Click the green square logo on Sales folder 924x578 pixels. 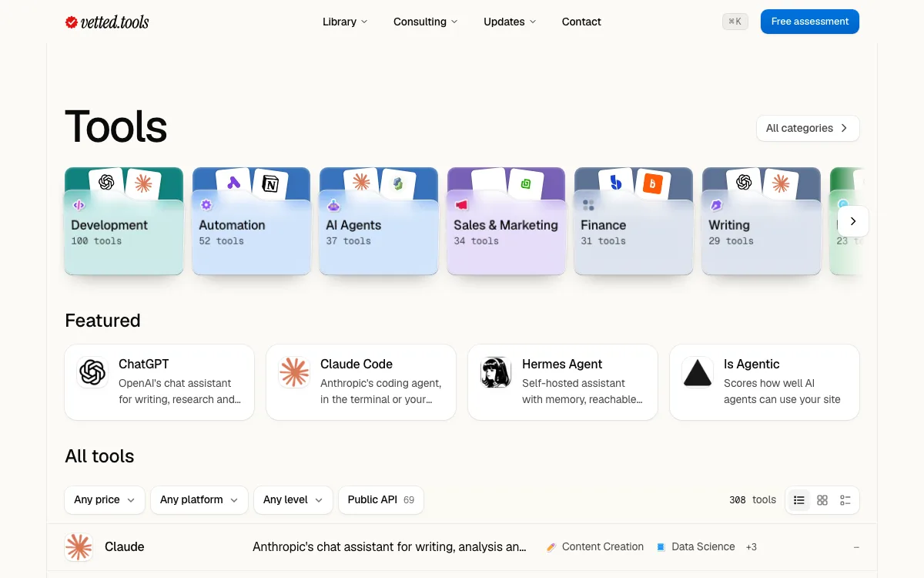click(x=526, y=183)
